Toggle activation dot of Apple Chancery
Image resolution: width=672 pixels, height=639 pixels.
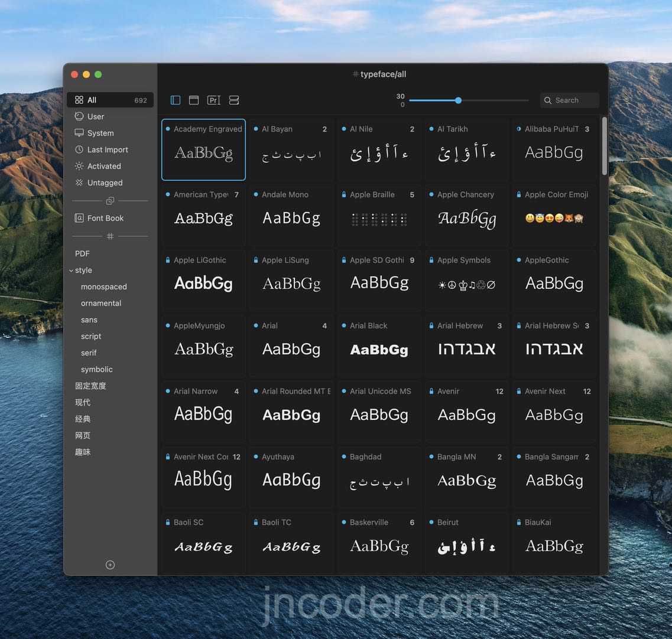[431, 194]
